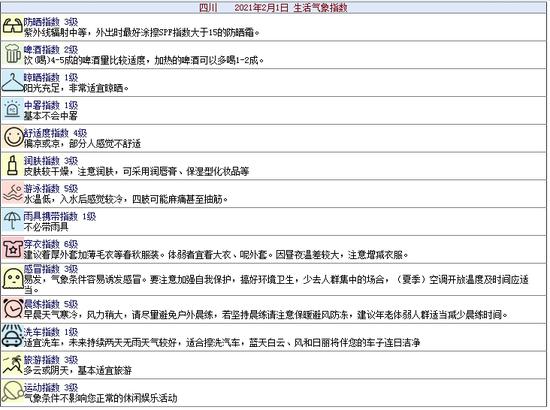Click the lipstick icon for 润肤指数
The width and height of the screenshot is (550, 410).
pos(13,166)
